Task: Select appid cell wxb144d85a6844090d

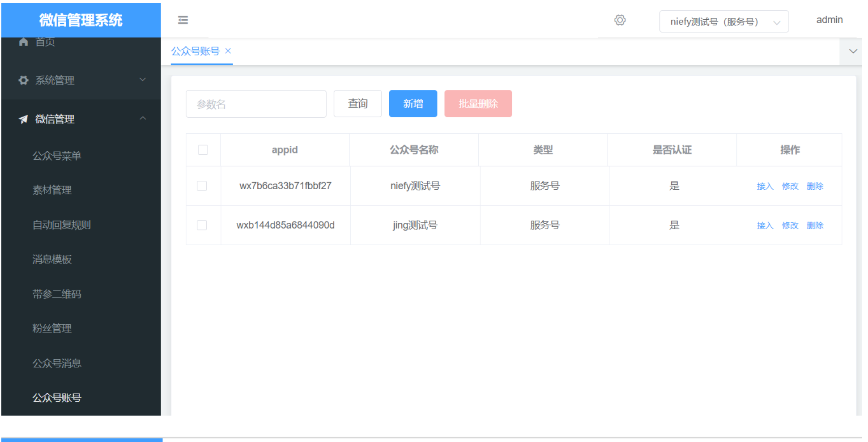Action: click(285, 225)
